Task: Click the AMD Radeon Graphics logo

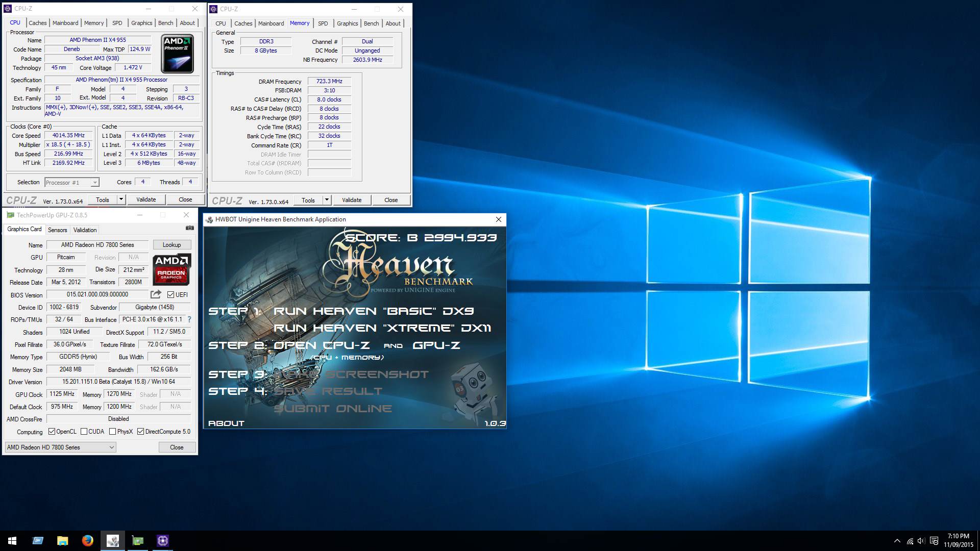Action: 172,269
